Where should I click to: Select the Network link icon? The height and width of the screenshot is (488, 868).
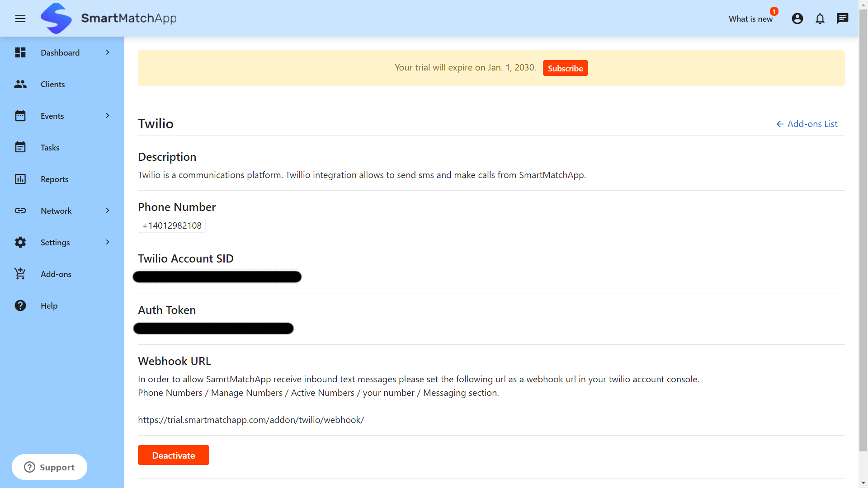pos(20,211)
